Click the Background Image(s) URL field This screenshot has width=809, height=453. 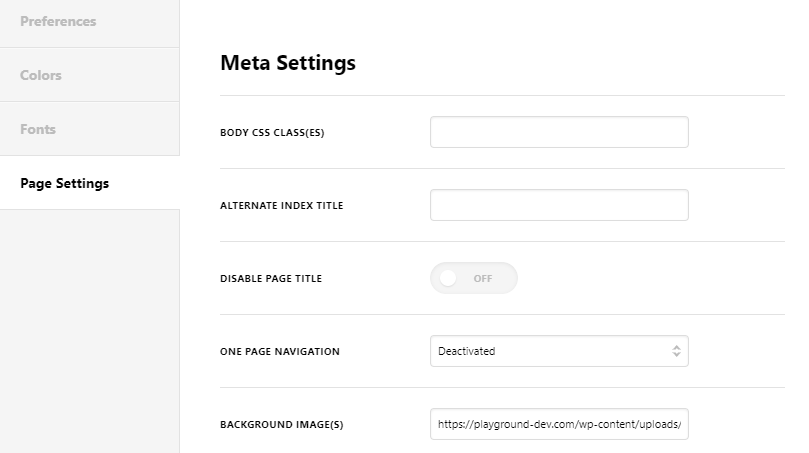pyautogui.click(x=559, y=424)
